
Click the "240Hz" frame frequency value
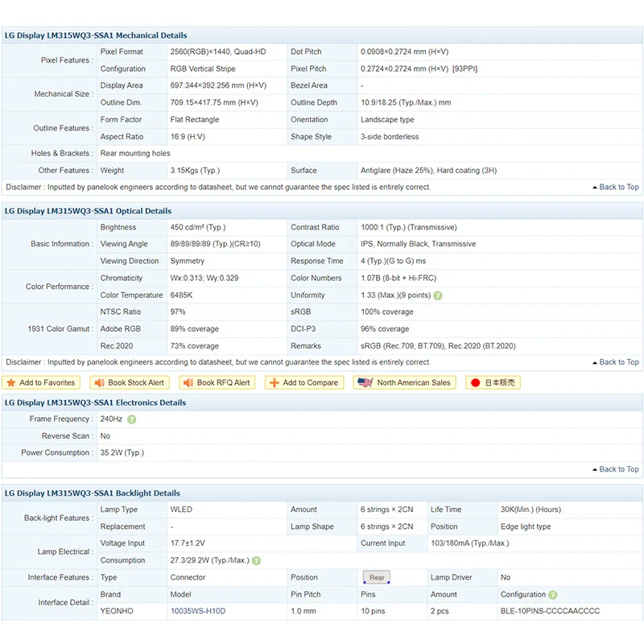111,419
